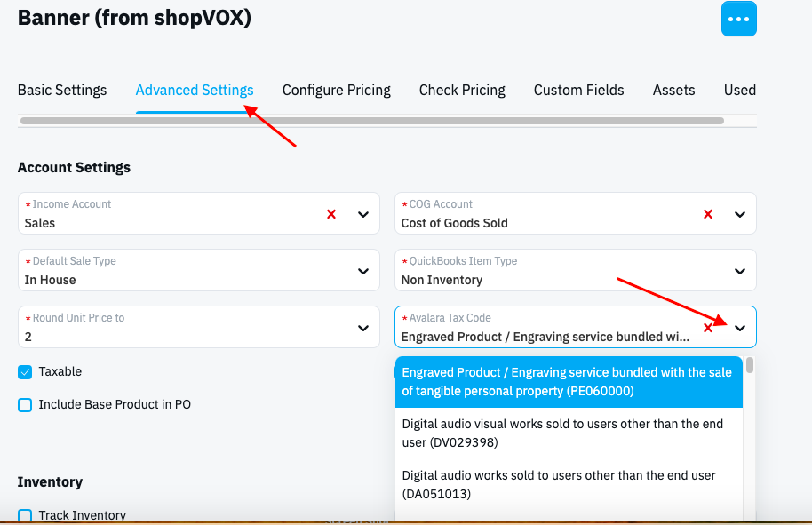
Task: Switch to the Basic Settings tab
Action: coord(62,90)
